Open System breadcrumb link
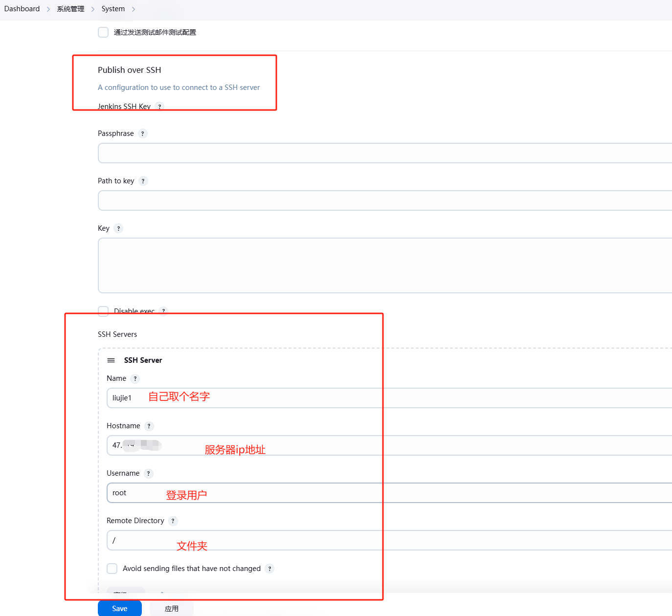 tap(113, 9)
